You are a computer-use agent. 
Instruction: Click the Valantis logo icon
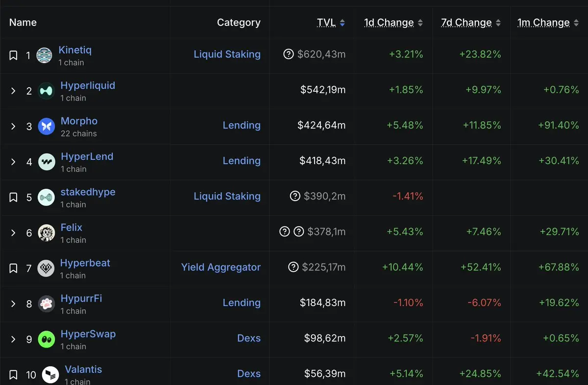50,375
